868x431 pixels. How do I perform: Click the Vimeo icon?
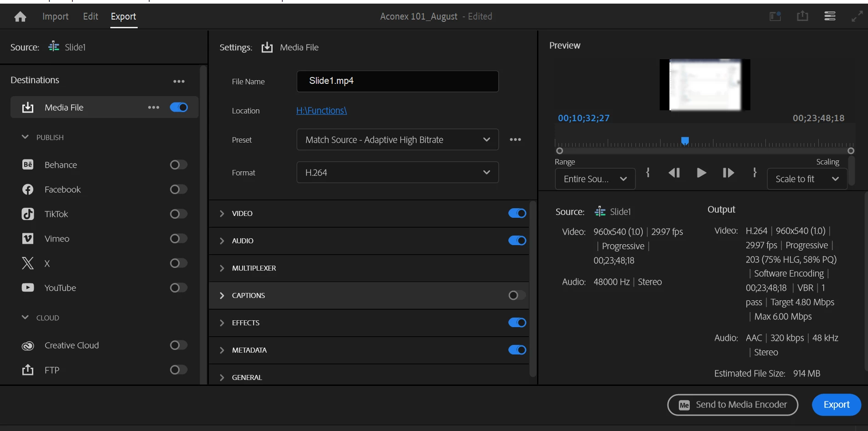(x=28, y=238)
